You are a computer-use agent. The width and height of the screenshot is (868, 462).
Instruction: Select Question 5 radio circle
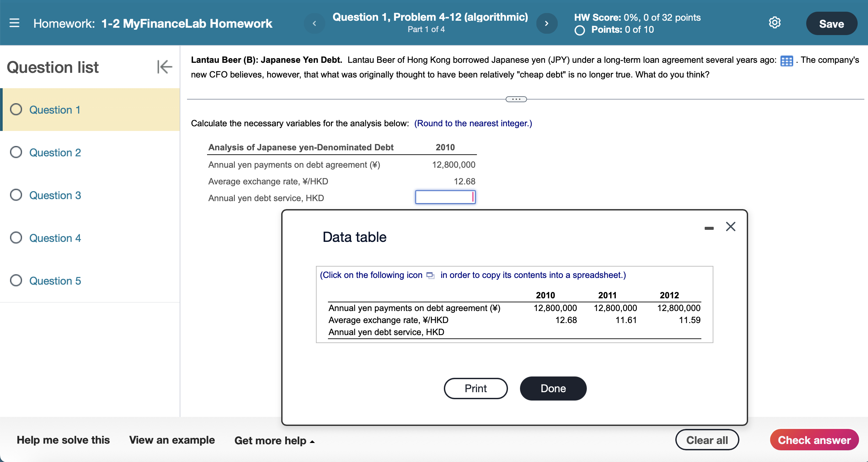[x=16, y=281]
